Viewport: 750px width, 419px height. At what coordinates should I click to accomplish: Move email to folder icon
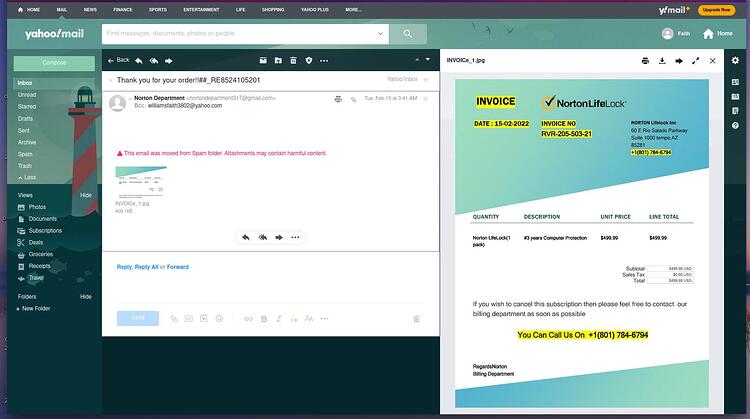[278, 60]
